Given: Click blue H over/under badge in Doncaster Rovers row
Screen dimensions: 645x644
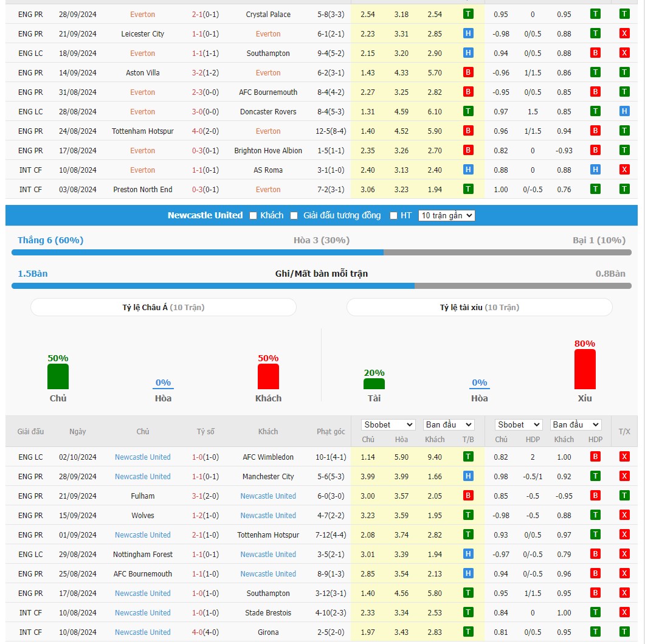Looking at the screenshot, I should (624, 111).
